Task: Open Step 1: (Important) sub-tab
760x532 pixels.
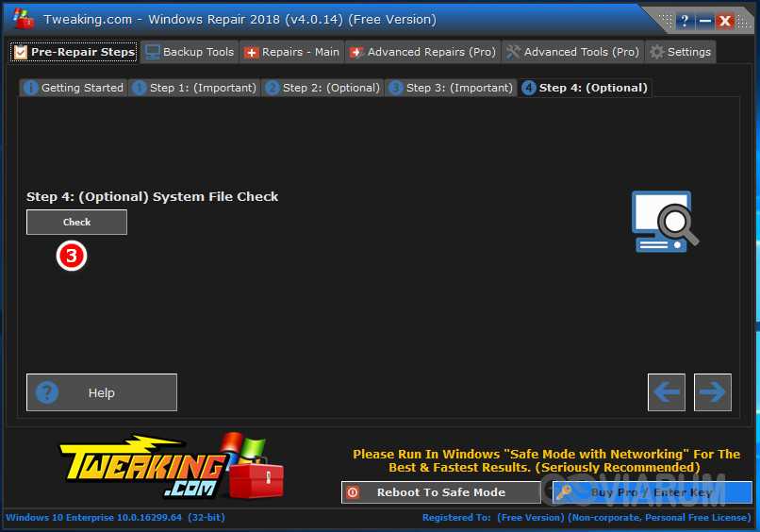Action: pos(194,88)
